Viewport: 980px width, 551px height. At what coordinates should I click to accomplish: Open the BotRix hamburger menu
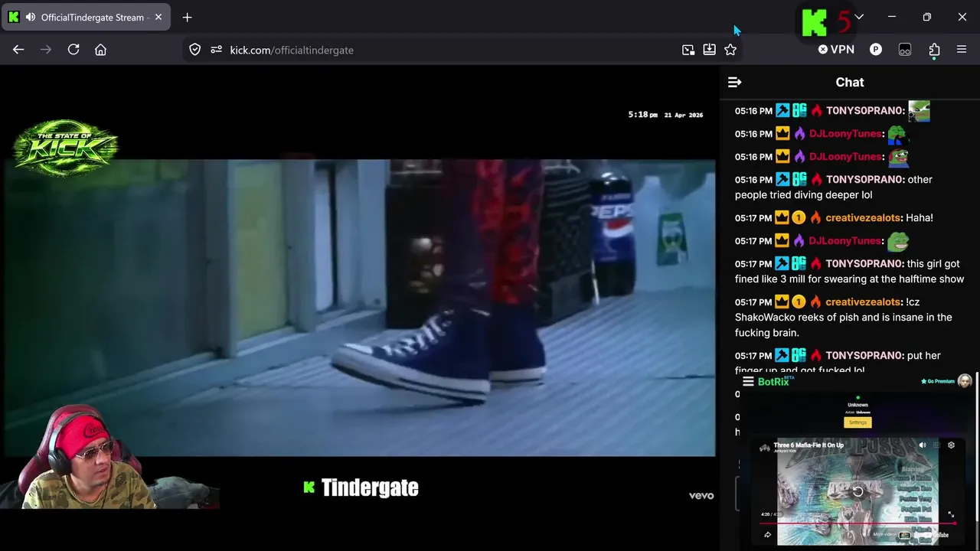[748, 381]
